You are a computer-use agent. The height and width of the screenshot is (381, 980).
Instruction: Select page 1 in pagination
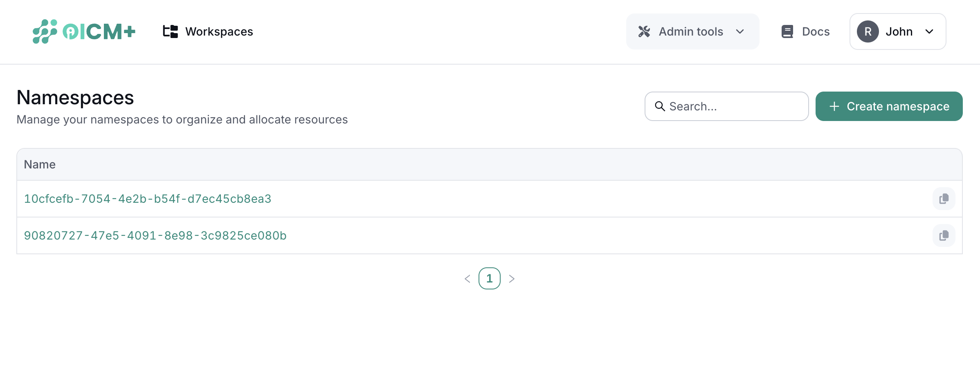(x=490, y=278)
